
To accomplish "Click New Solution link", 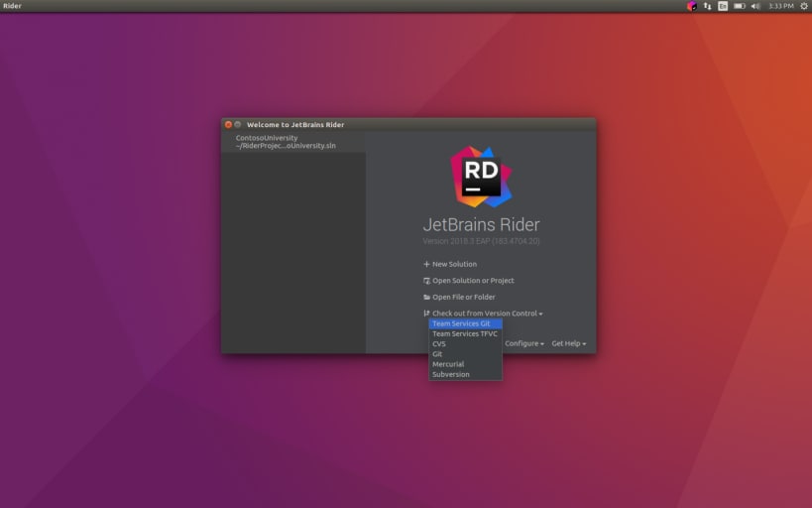I will [455, 264].
